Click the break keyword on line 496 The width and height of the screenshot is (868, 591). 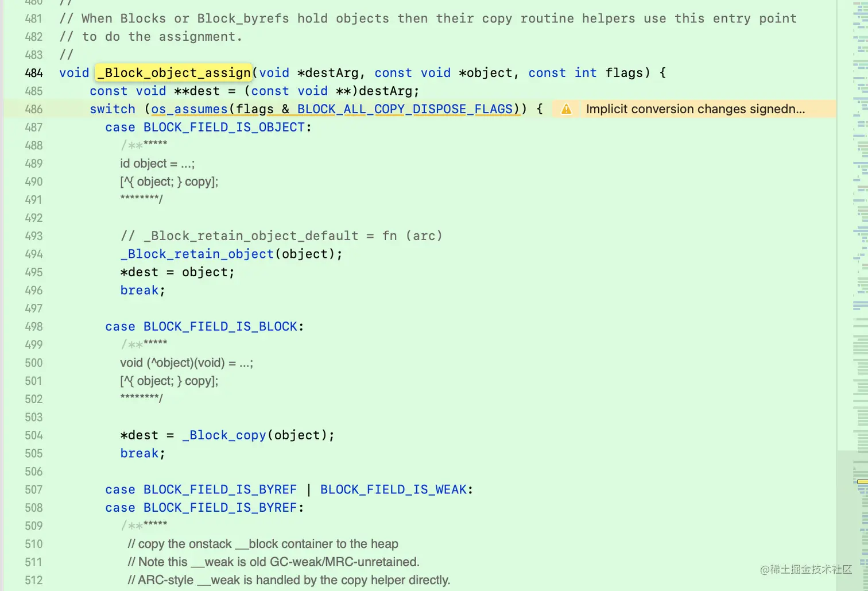tap(139, 290)
